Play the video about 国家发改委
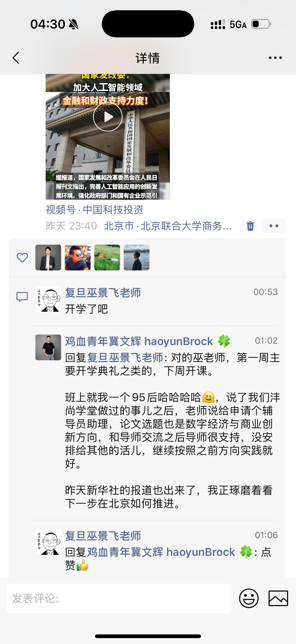 point(108,117)
